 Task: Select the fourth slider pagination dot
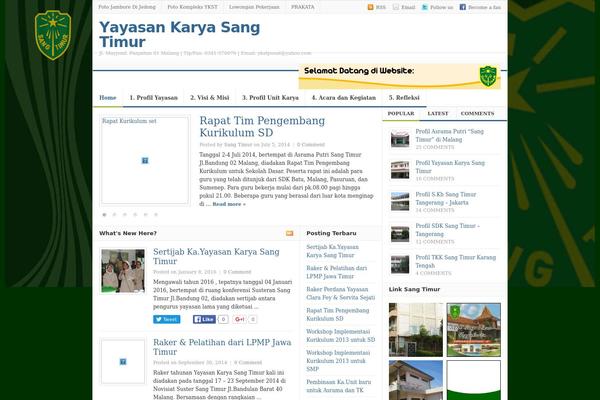(x=135, y=215)
